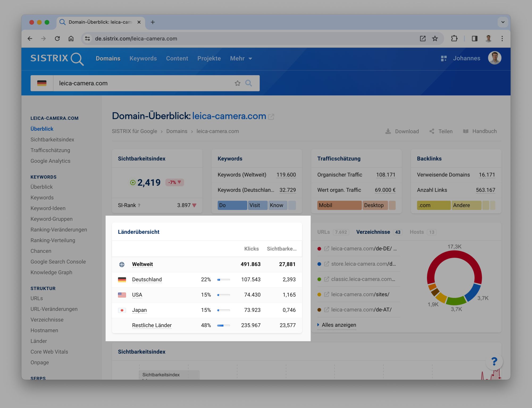The height and width of the screenshot is (408, 532).
Task: Click the dashboard grid icon beside Johannes
Action: coord(444,58)
